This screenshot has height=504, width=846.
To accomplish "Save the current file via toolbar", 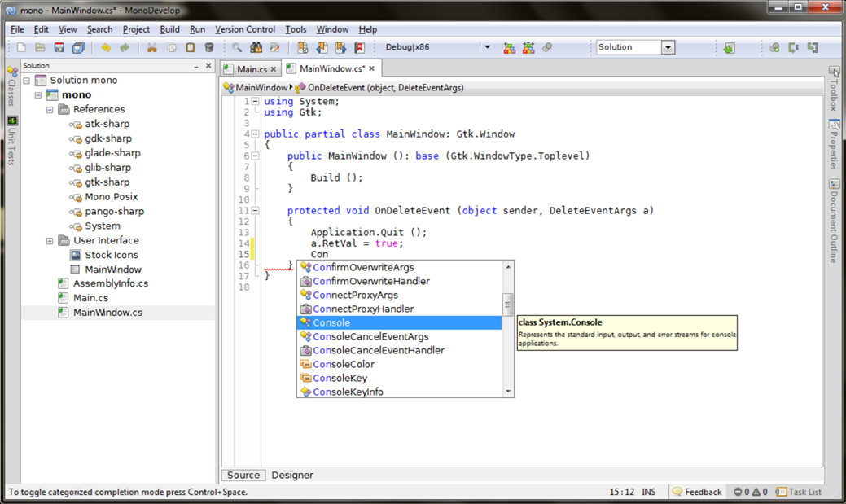I will coord(59,47).
